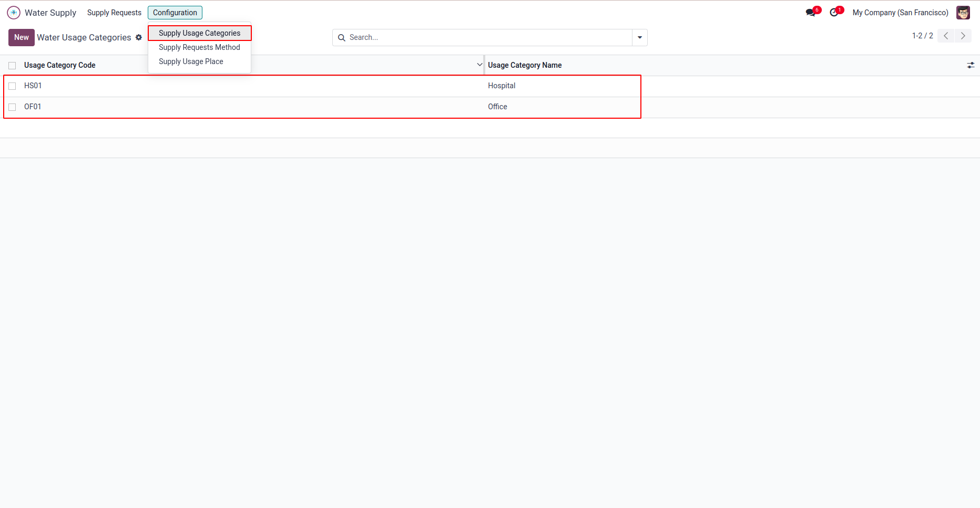Choose Supply Usage Categories menu entry
The height and width of the screenshot is (508, 980).
pos(200,33)
